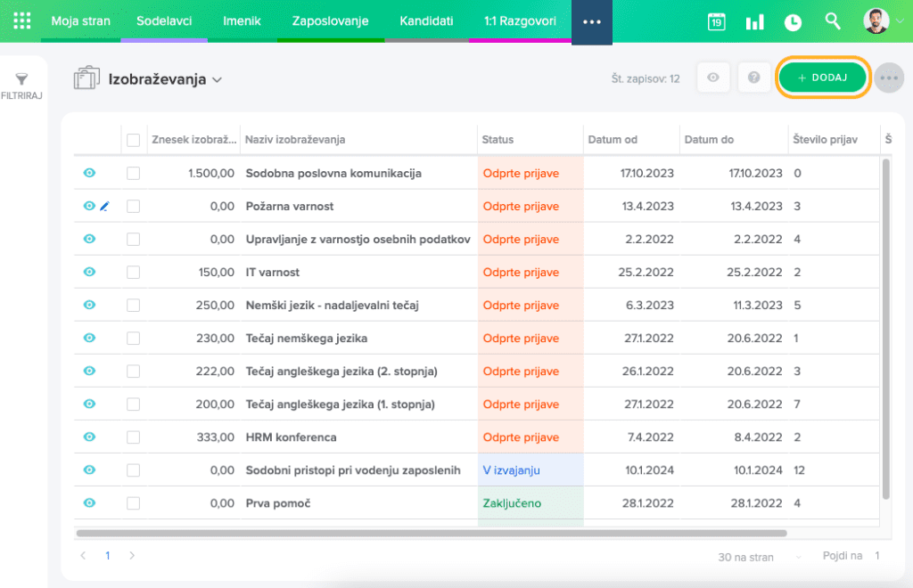This screenshot has width=913, height=588.
Task: Click the question mark help icon
Action: tap(754, 78)
